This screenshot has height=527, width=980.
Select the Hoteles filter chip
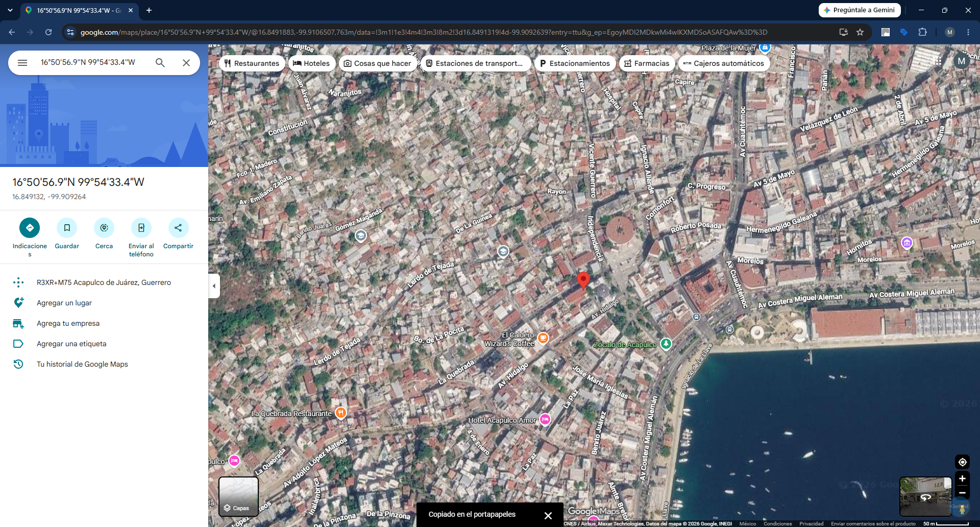click(x=312, y=63)
